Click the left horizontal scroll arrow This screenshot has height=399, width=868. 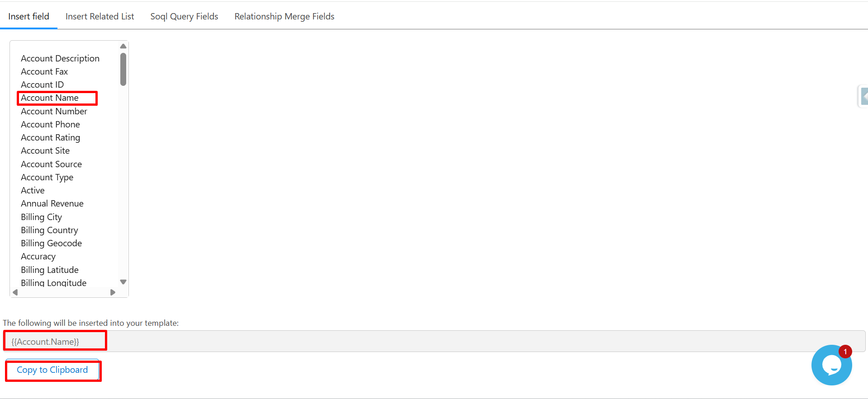click(x=15, y=292)
